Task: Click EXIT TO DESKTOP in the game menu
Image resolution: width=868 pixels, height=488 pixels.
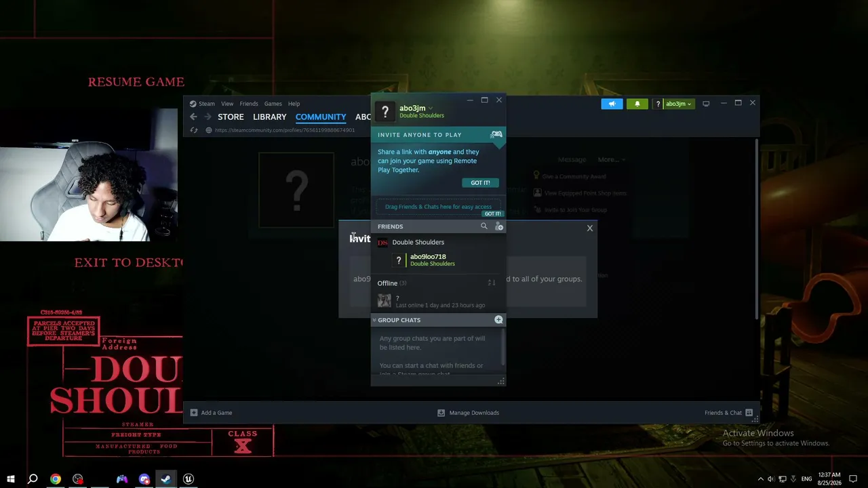Action: click(x=129, y=262)
